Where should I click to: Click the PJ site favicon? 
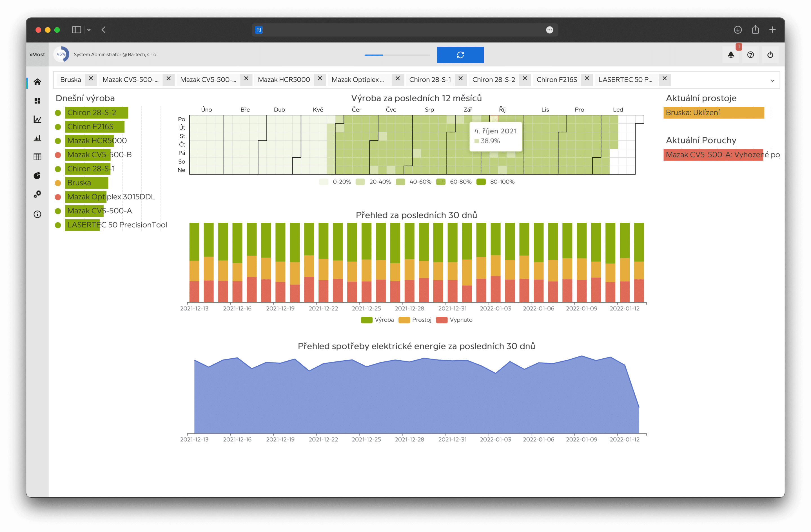click(259, 30)
